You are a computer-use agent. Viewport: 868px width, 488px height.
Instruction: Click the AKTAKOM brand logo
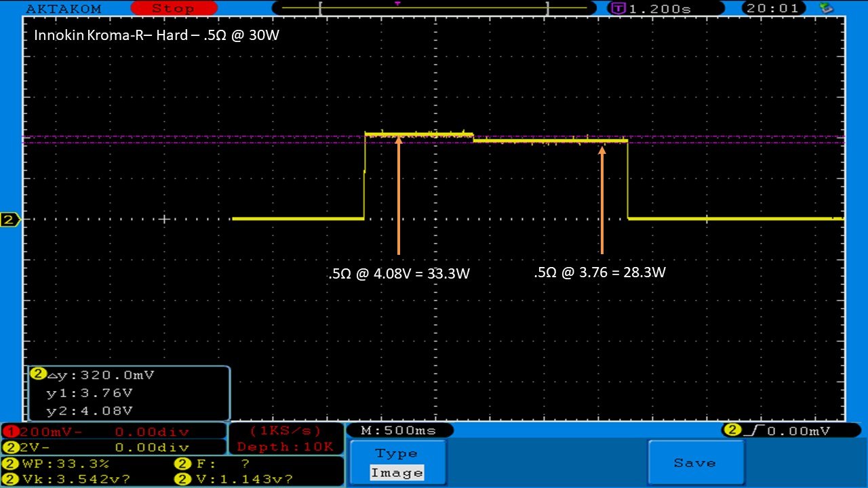[x=63, y=9]
